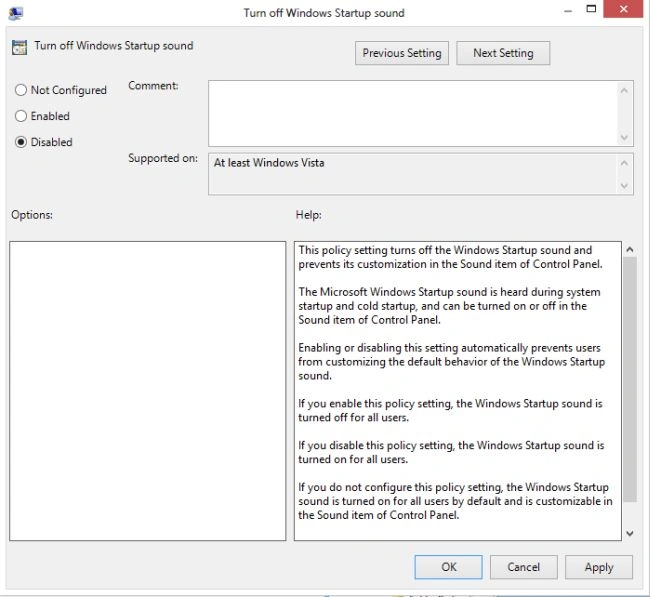Click the Help pane scroll down arrow
This screenshot has height=597, width=650.
point(630,533)
